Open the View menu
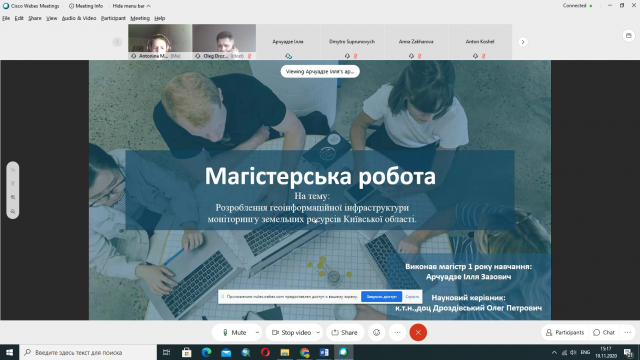This screenshot has width=640, height=360. click(51, 18)
